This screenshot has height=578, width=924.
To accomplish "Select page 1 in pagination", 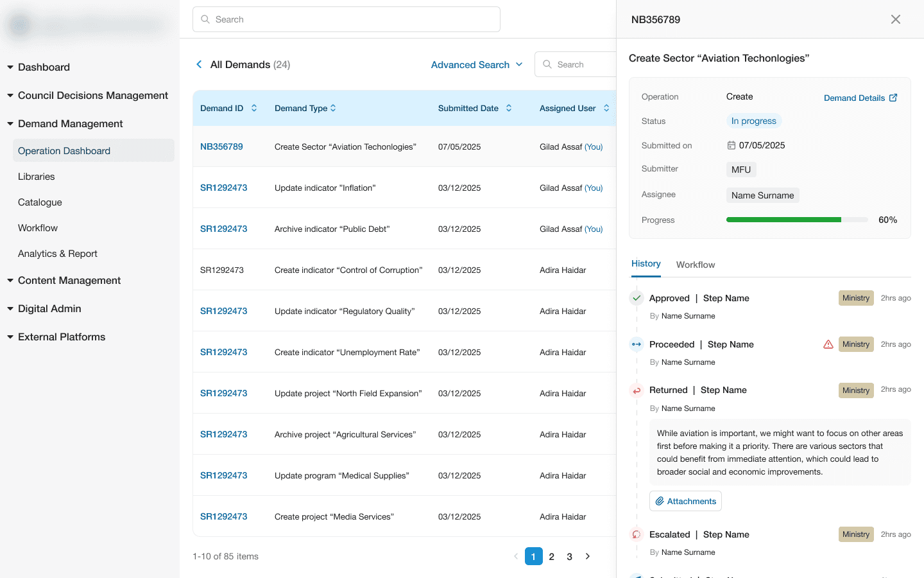I will [x=533, y=556].
